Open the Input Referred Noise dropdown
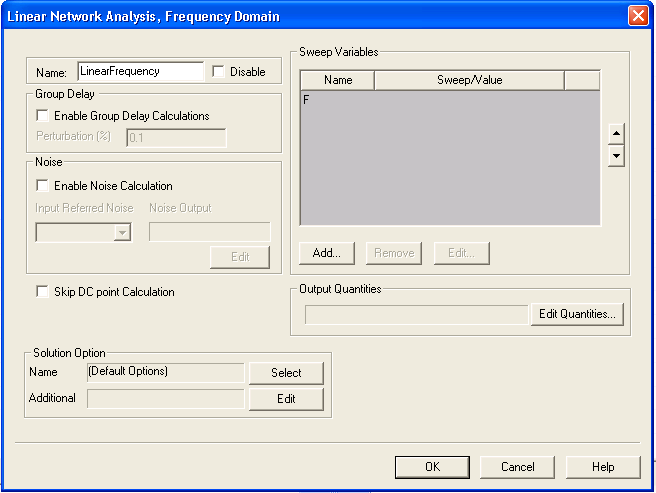Viewport: 656px width, 493px height. point(122,232)
